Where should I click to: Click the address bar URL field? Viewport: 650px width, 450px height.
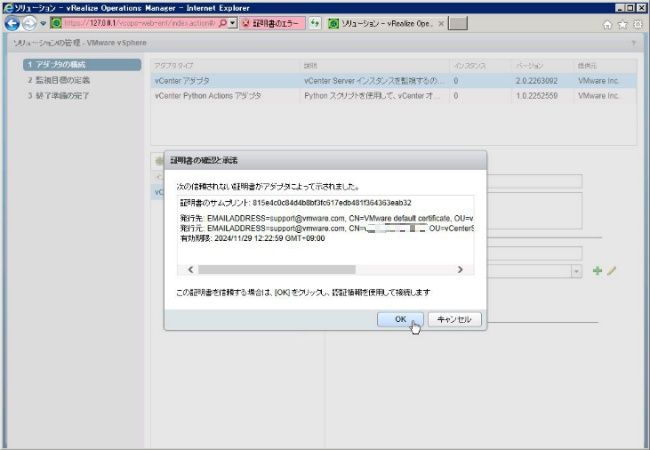pyautogui.click(x=139, y=23)
